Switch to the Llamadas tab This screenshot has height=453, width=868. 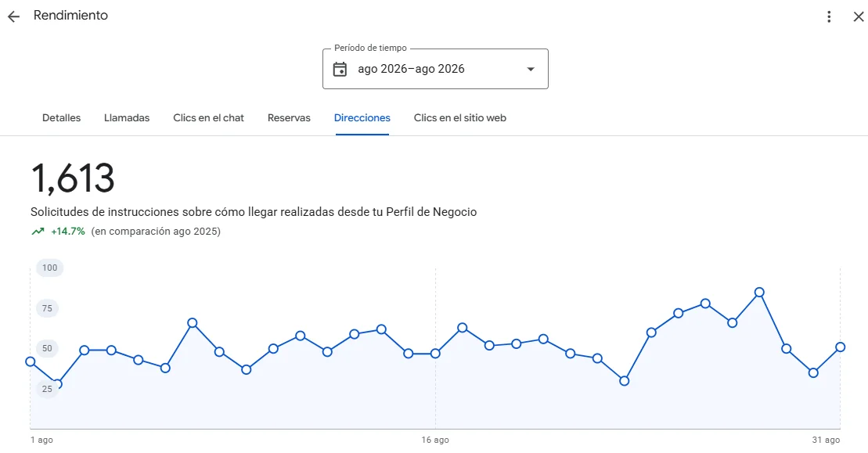(127, 118)
